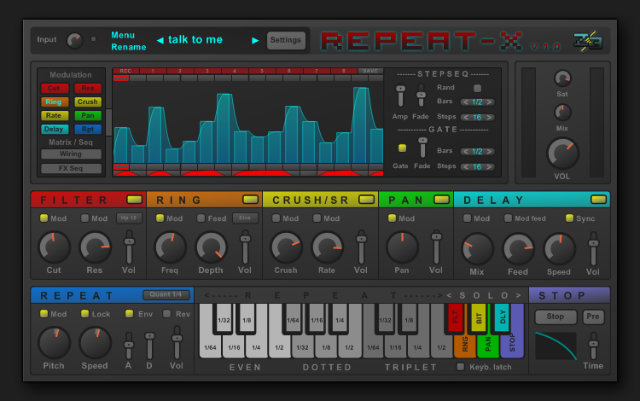The width and height of the screenshot is (640, 401).
Task: Toggle the repeat Rev checkbox
Action: click(167, 314)
